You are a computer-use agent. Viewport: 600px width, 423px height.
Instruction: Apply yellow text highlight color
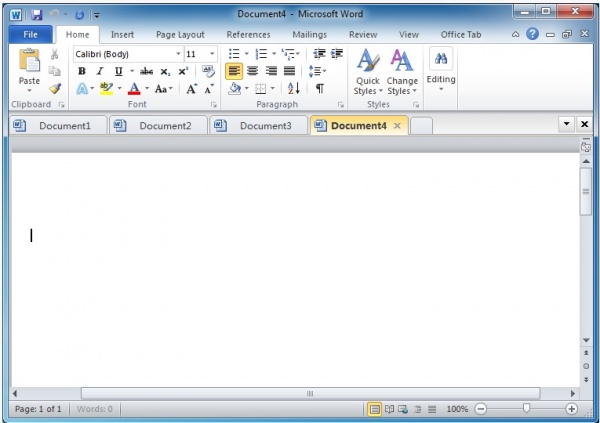106,89
